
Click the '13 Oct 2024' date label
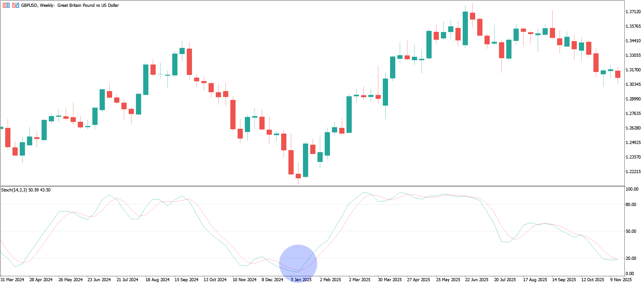[215, 280]
